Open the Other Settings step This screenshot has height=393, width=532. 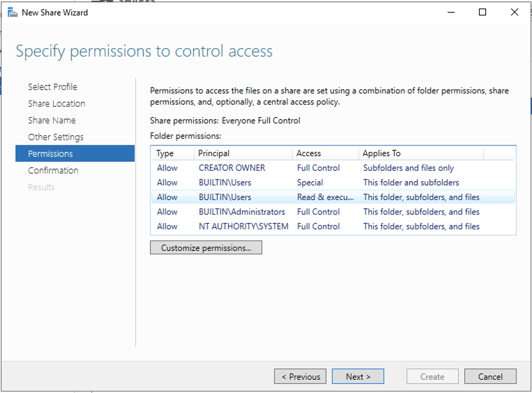(56, 137)
